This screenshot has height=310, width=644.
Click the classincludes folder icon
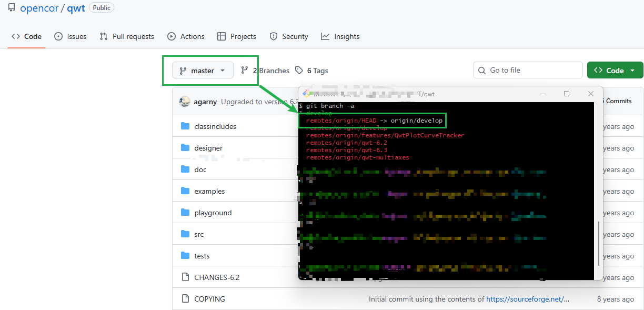(185, 126)
